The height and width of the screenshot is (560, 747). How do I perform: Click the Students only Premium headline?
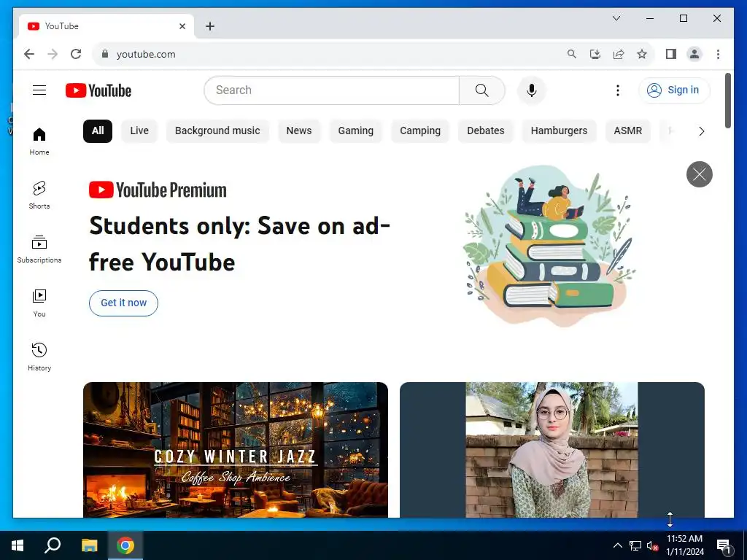pos(239,244)
